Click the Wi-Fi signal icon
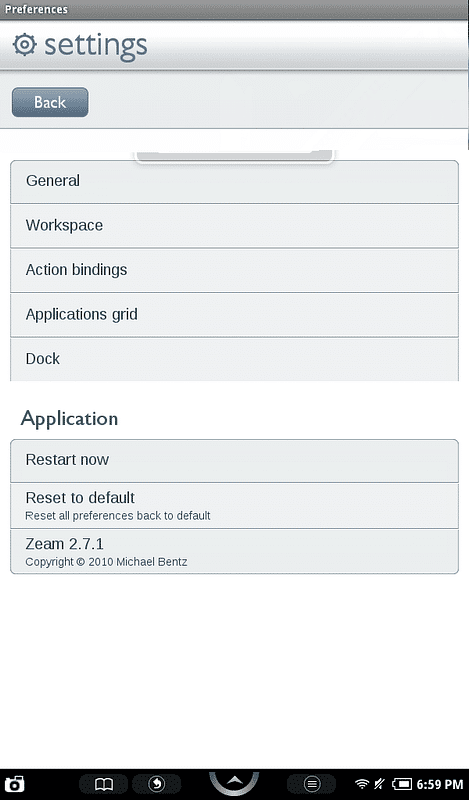 click(362, 784)
